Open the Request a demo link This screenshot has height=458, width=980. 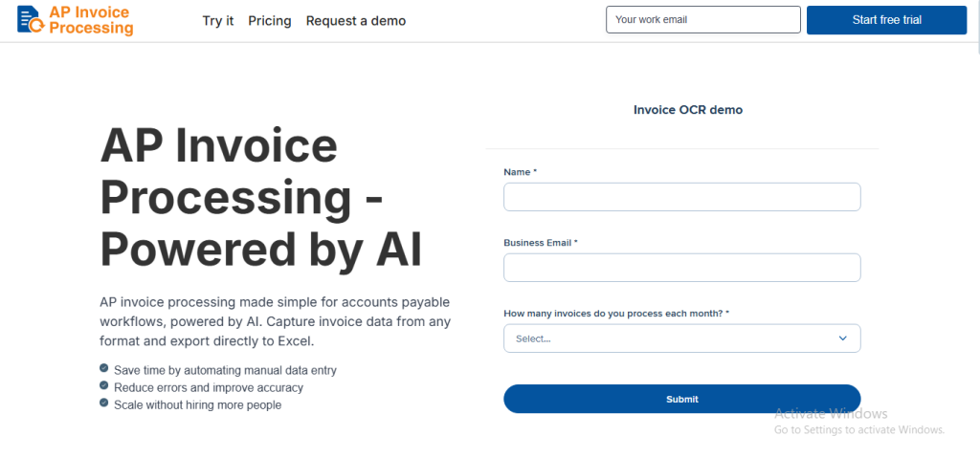356,21
